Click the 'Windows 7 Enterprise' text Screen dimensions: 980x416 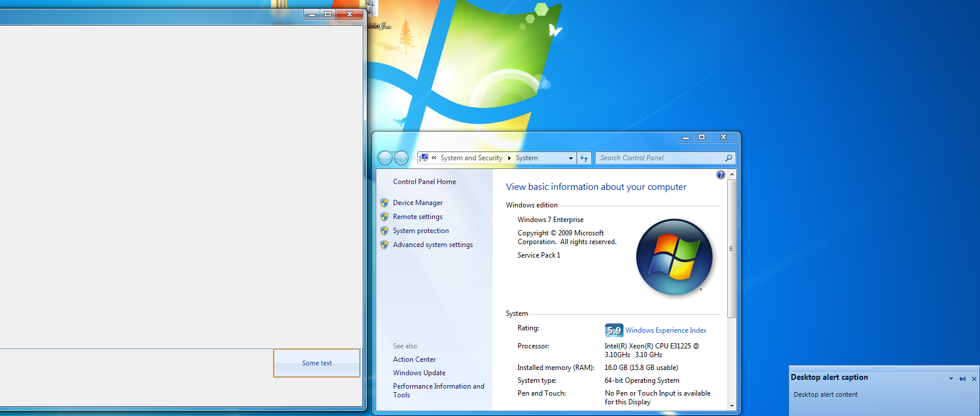[550, 220]
